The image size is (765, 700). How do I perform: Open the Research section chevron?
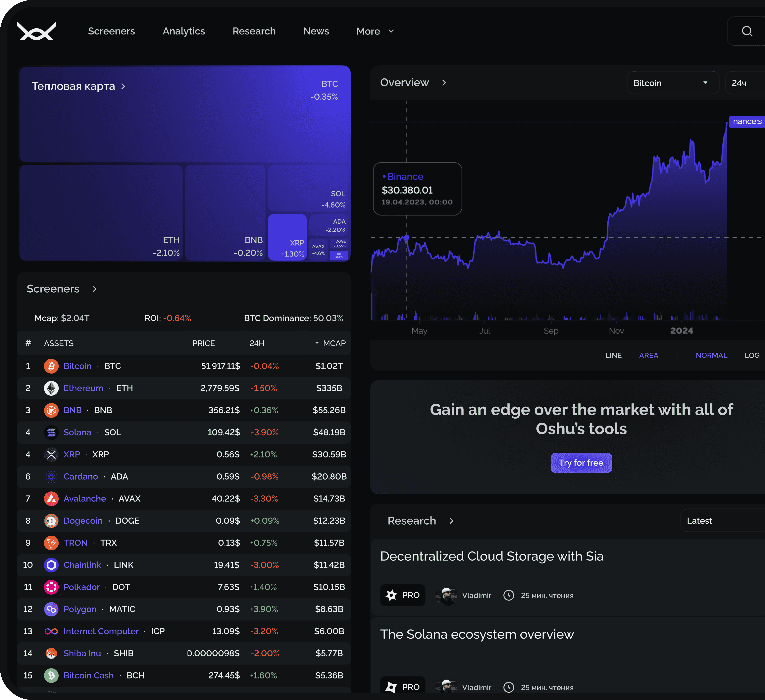point(451,521)
